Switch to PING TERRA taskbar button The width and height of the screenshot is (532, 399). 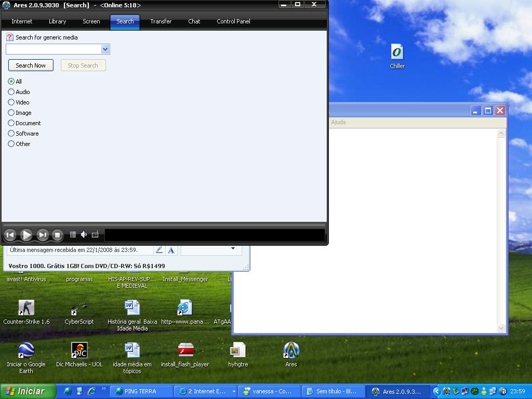[141, 391]
